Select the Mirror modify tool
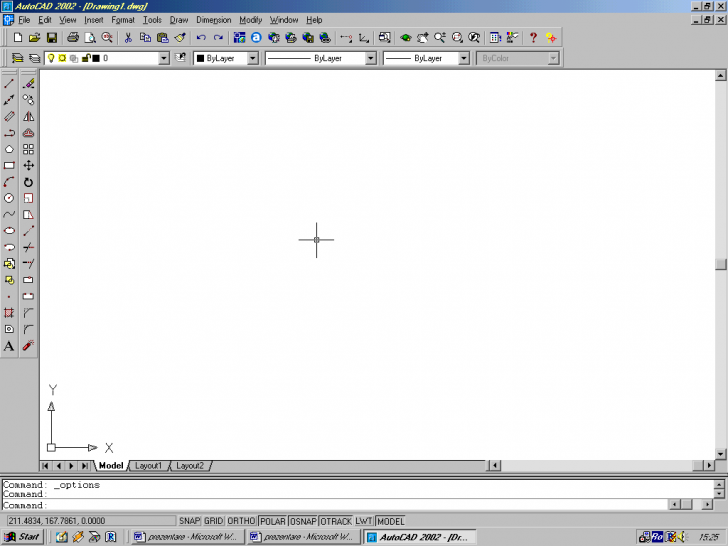Viewport: 728px width, 546px height. pos(28,116)
